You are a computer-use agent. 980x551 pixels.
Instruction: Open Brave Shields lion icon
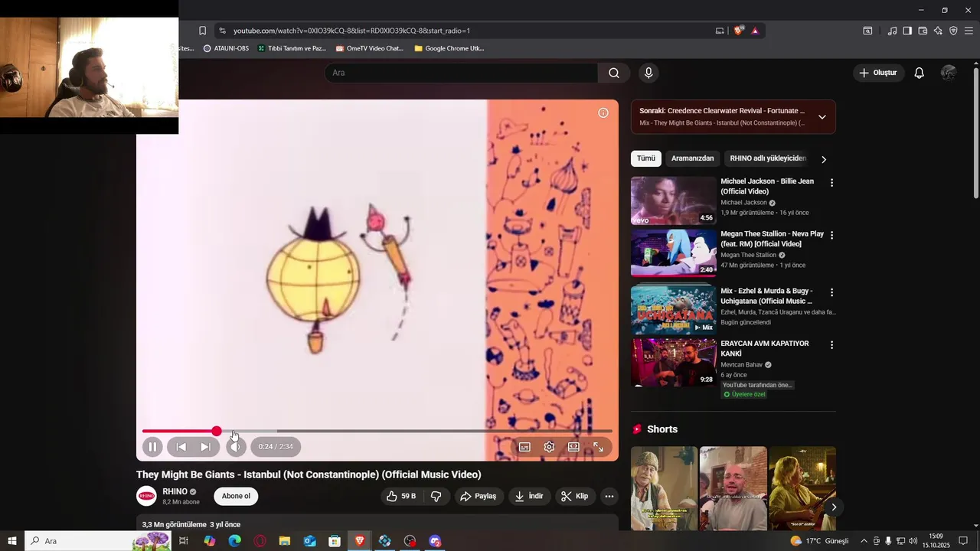[738, 31]
